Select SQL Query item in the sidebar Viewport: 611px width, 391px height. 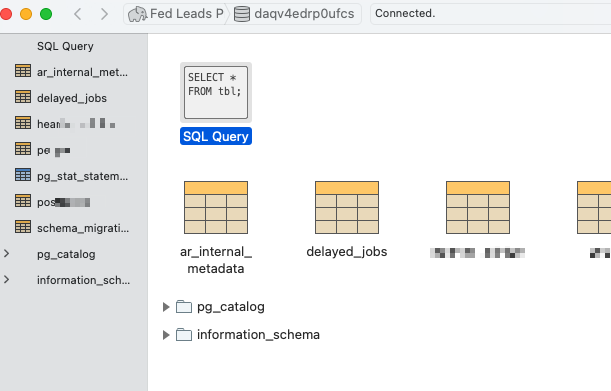[65, 46]
